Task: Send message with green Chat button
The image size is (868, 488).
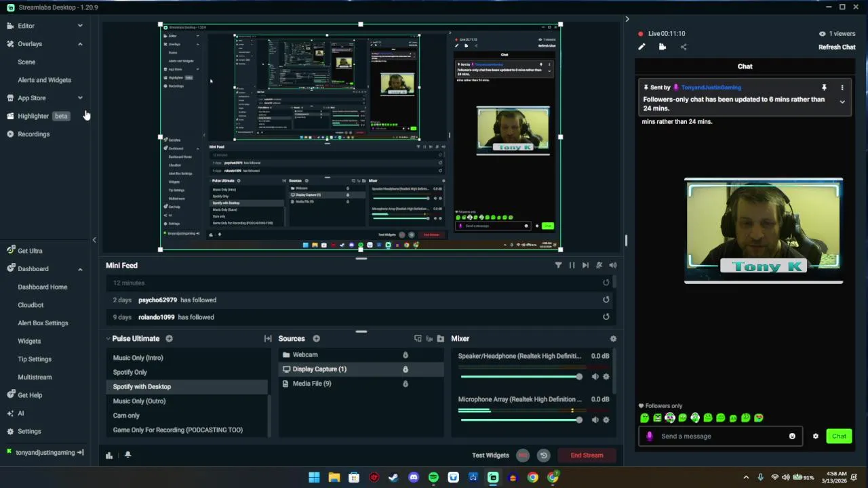Action: coord(839,436)
